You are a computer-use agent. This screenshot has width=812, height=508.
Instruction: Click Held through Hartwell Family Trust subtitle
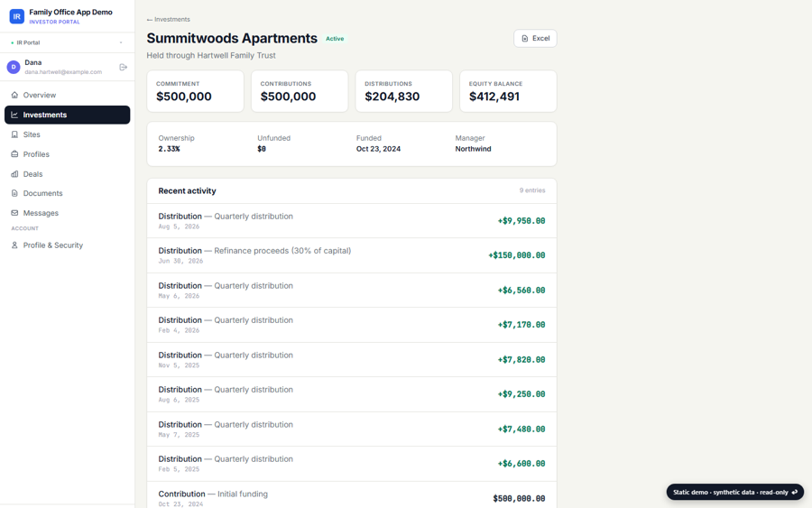211,55
